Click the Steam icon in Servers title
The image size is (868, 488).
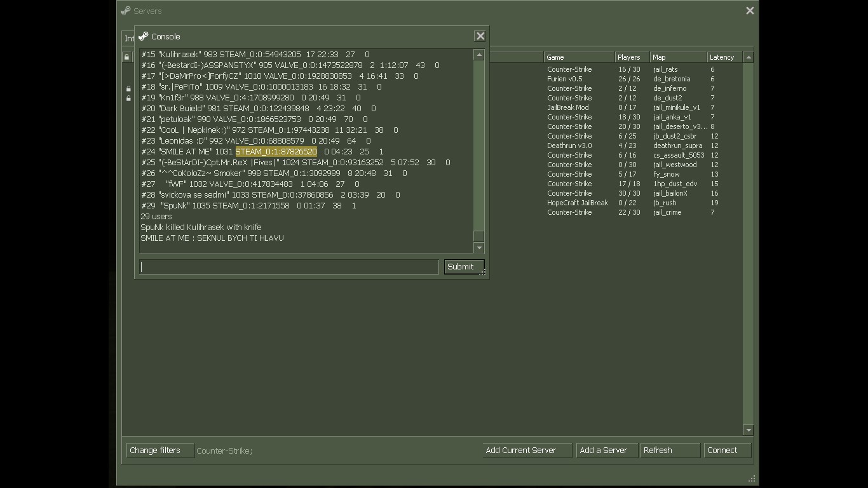pyautogui.click(x=126, y=11)
